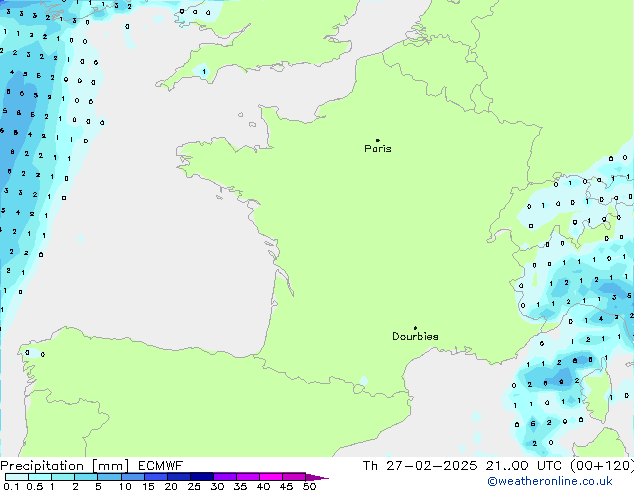This screenshot has width=634, height=490.
Task: Click the Paris city label
Action: coord(378,149)
